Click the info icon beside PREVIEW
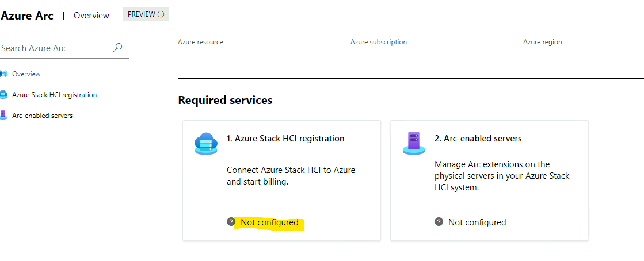This screenshot has width=644, height=261. 161,14
